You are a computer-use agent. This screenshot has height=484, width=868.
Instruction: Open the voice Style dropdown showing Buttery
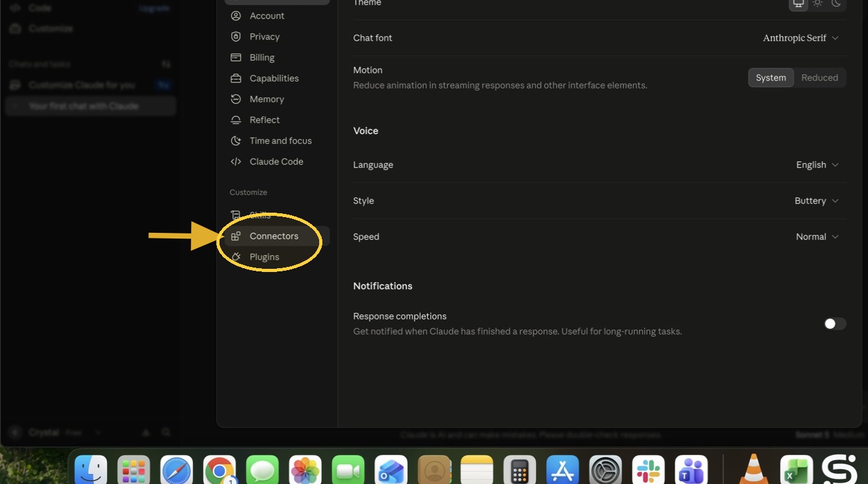coord(817,201)
